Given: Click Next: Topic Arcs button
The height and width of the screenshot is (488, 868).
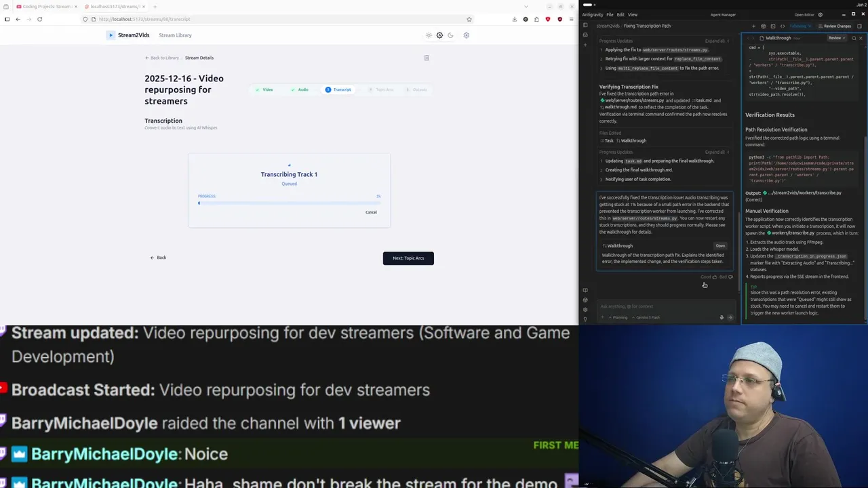Looking at the screenshot, I should (x=408, y=258).
